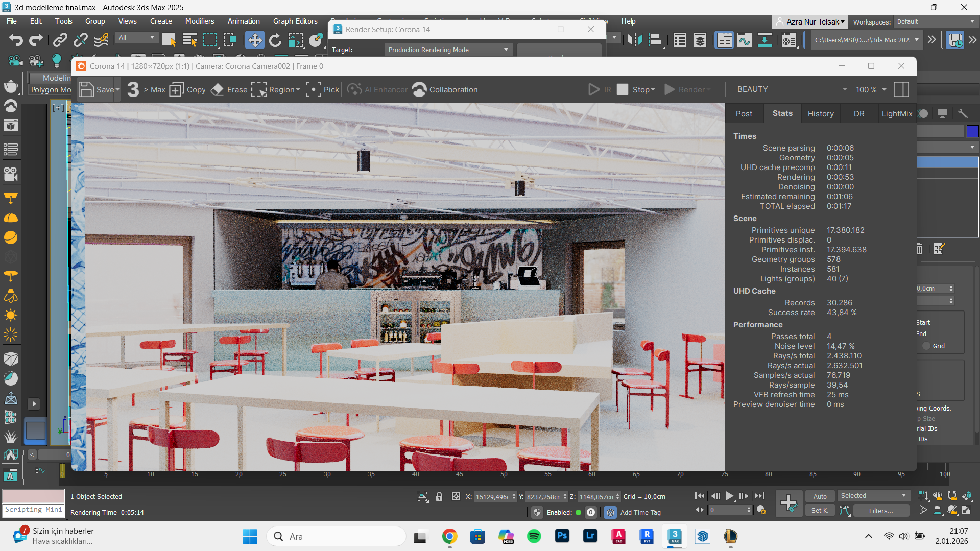Open the Curve Editor icon
Image resolution: width=980 pixels, height=551 pixels.
point(745,40)
